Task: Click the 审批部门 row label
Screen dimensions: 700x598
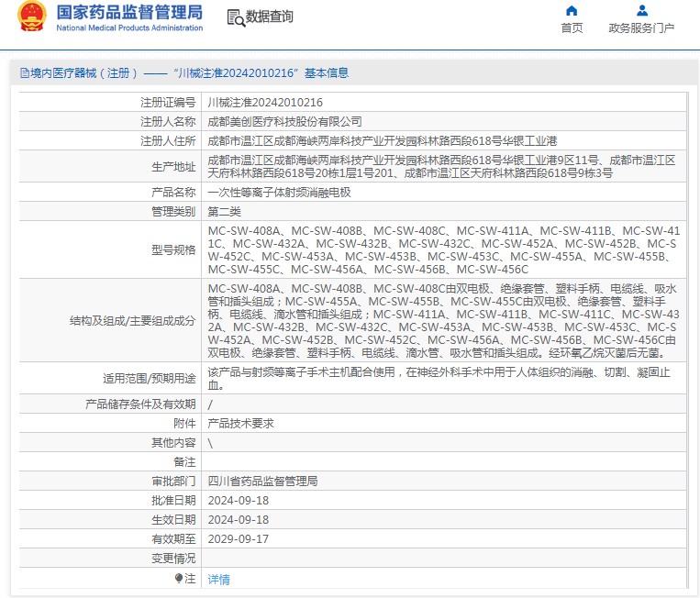Action: 173,482
